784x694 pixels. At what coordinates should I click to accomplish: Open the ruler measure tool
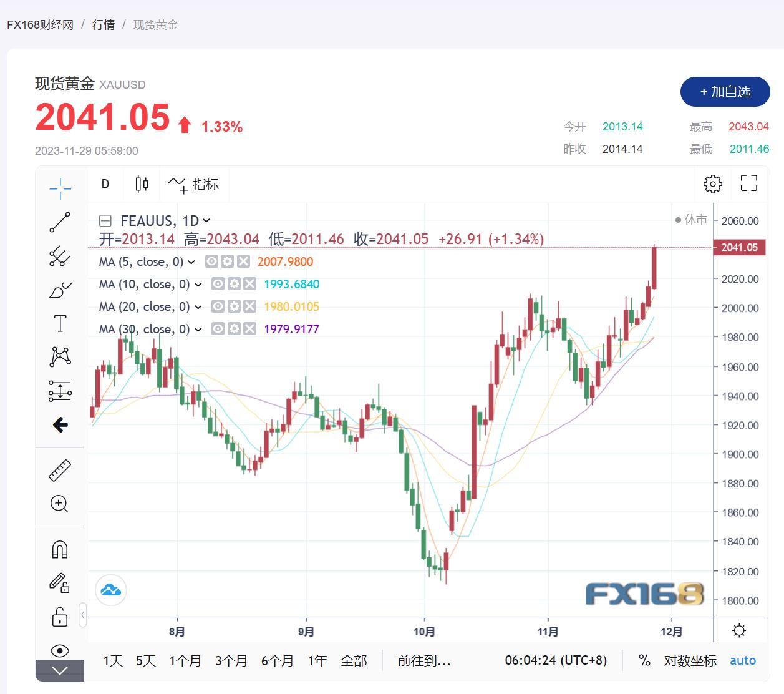60,471
